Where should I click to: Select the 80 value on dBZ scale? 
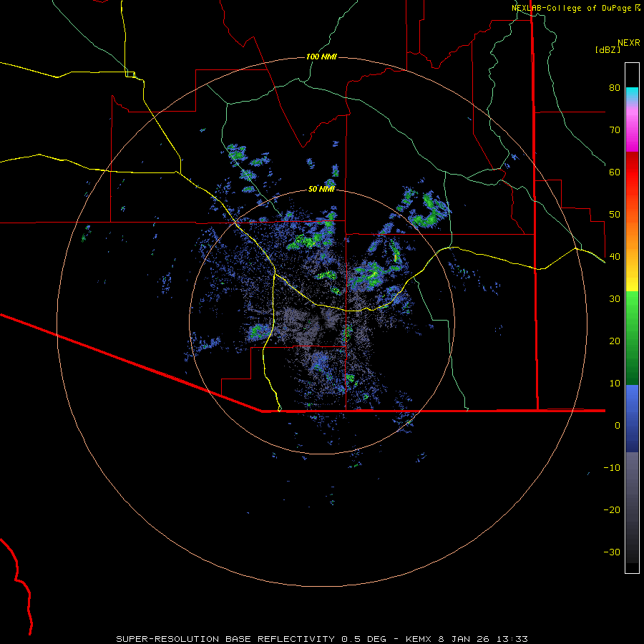point(615,88)
